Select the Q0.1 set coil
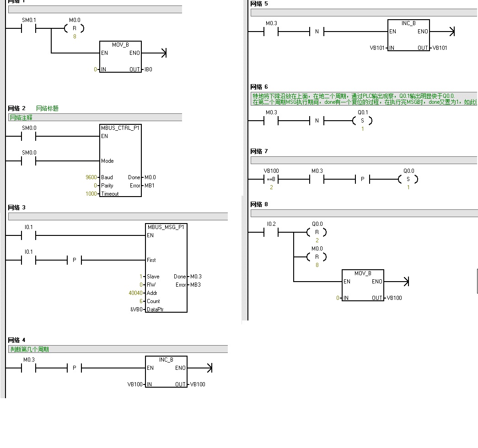The height and width of the screenshot is (448, 478). [362, 121]
